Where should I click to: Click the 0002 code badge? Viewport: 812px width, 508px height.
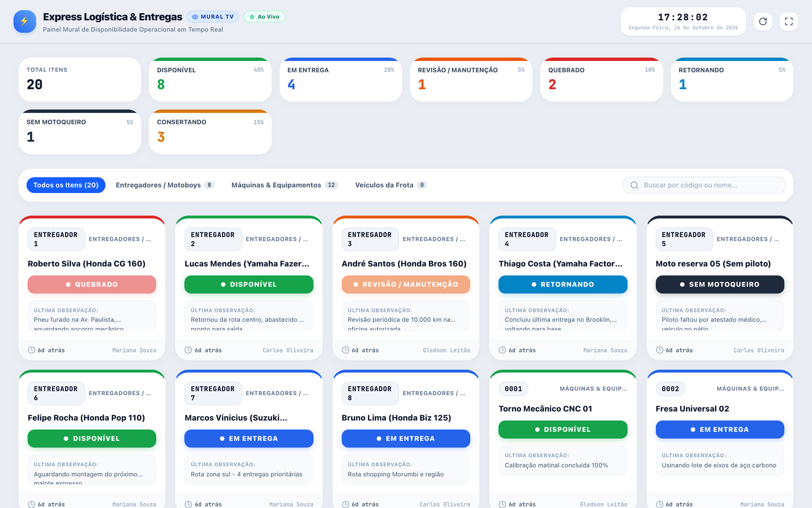tap(670, 389)
